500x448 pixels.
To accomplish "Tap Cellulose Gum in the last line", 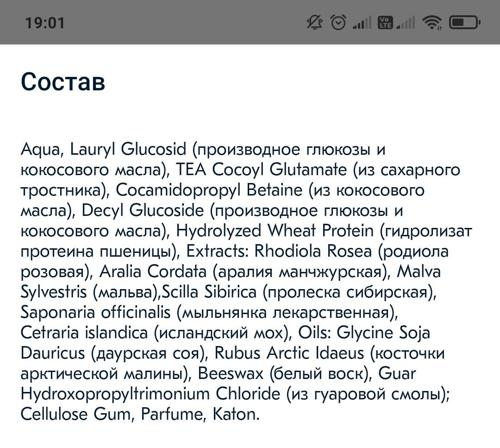I will point(75,414).
